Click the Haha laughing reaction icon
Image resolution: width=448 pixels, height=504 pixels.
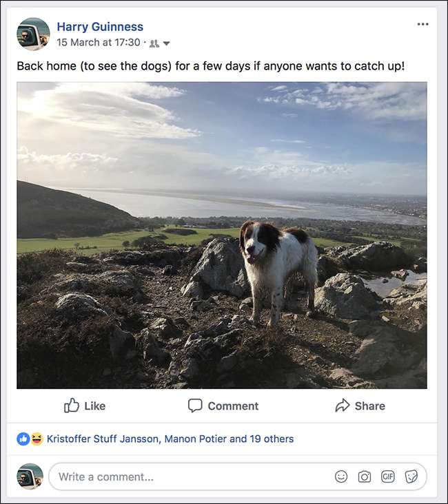[x=37, y=439]
